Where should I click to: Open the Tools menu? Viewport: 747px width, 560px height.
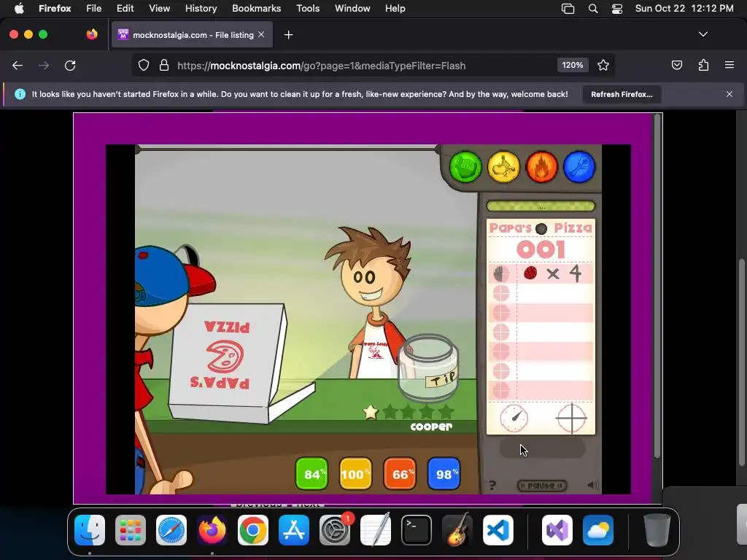coord(308,9)
